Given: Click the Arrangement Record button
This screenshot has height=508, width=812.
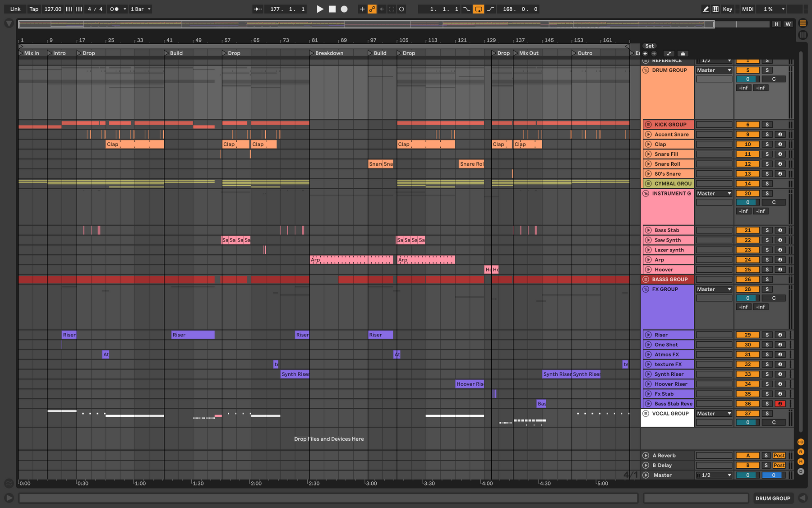Looking at the screenshot, I should coord(344,9).
